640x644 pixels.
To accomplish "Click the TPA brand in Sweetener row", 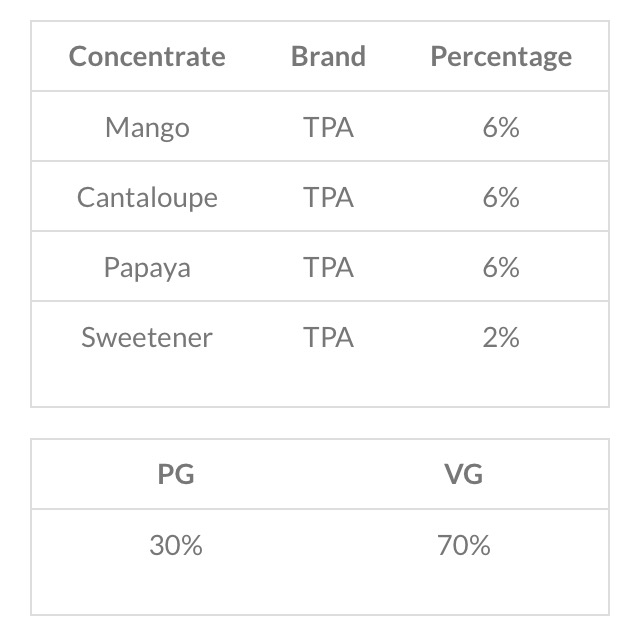I will 328,337.
